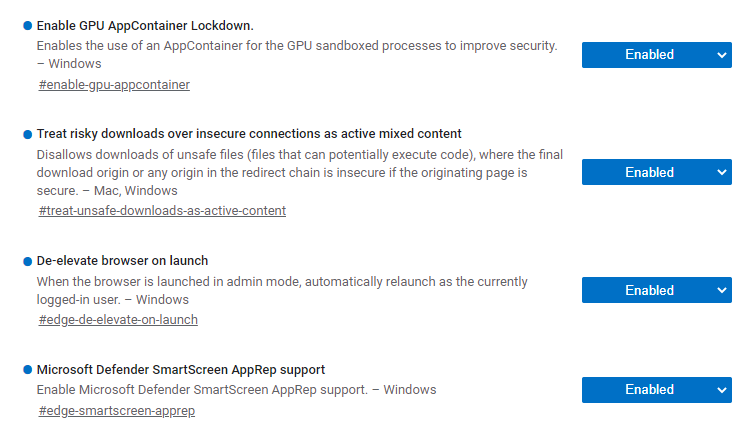Screen dimensions: 756x437
Task: Click the blue dot beside SmartScreen AppRep support
Action: [x=27, y=370]
